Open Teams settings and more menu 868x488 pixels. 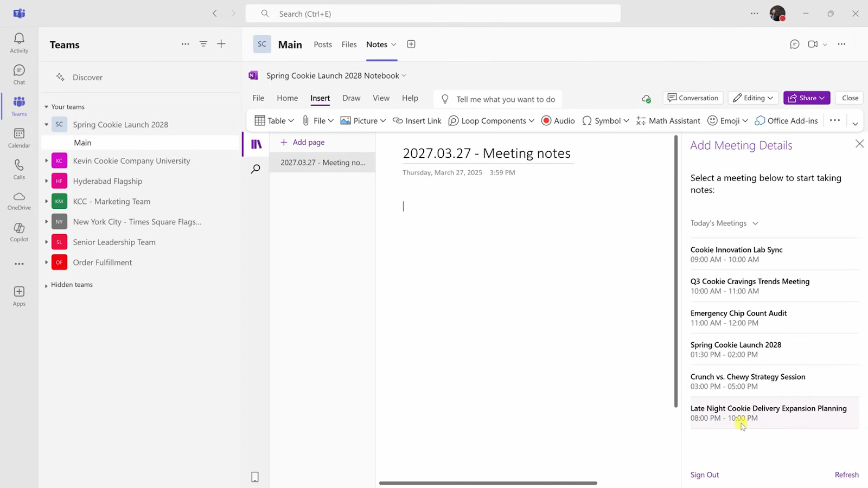tap(755, 14)
